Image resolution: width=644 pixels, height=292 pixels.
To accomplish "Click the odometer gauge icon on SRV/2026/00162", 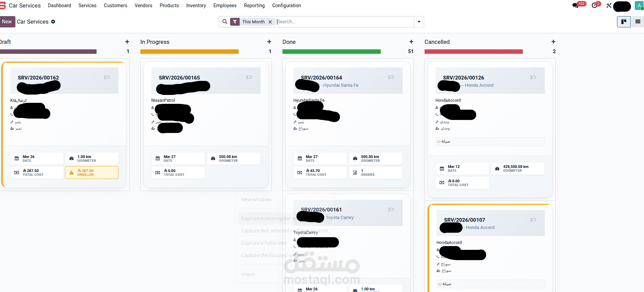I will click(x=72, y=158).
